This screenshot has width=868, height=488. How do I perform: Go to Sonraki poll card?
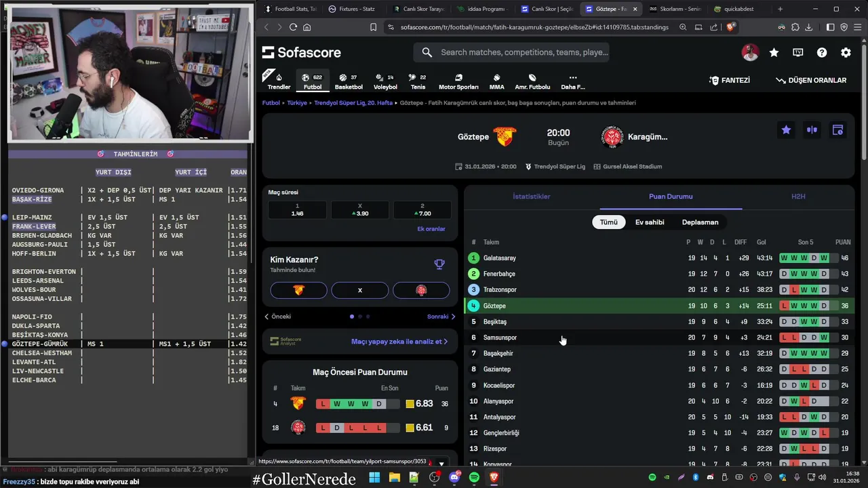pos(441,317)
